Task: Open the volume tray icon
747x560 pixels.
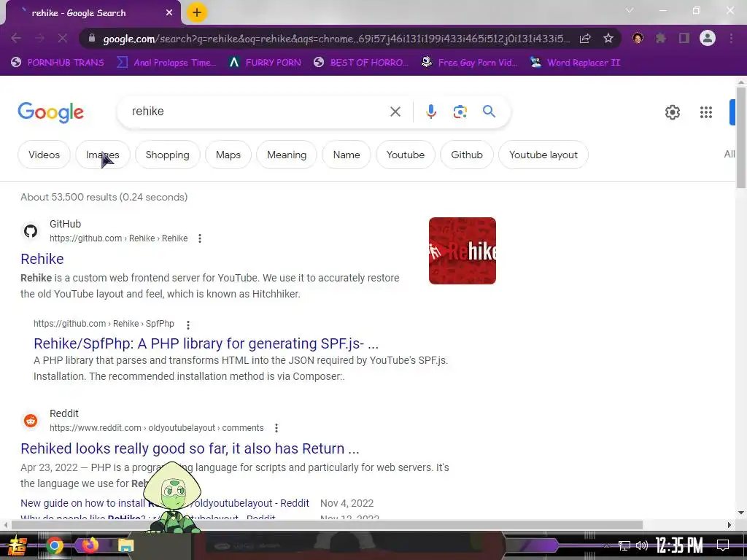Action: (642, 545)
